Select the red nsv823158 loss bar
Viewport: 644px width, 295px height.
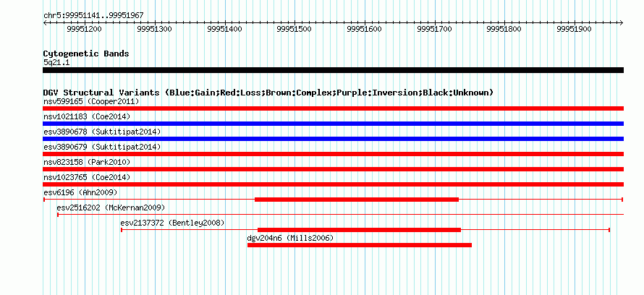point(333,169)
